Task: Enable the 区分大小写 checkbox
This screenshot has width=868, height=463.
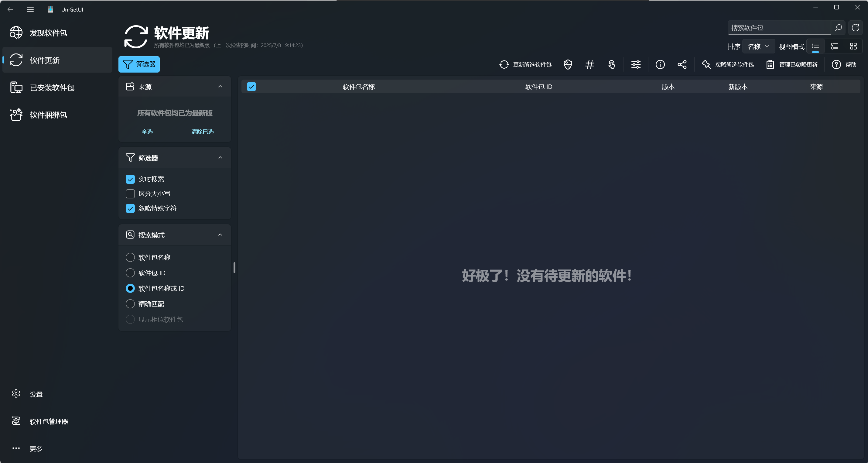Action: [x=130, y=194]
